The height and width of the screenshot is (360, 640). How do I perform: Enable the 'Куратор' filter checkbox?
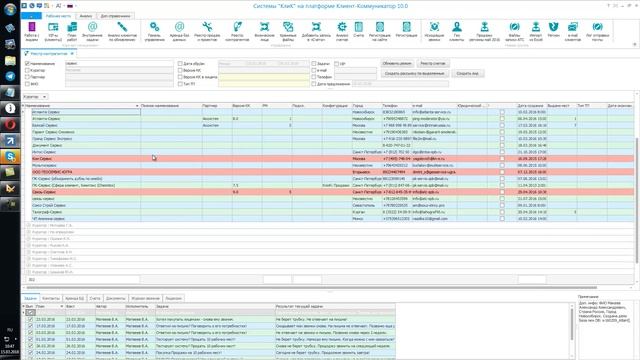click(28, 70)
